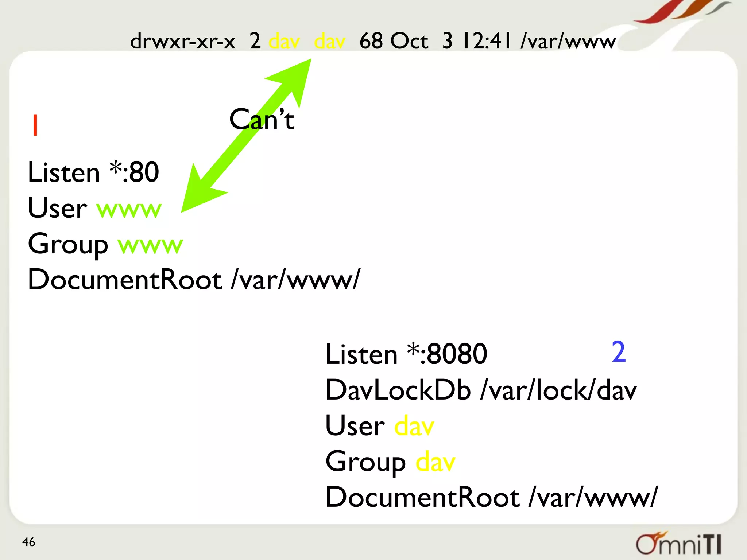Click '68 Oct 3 12:41' timestamp text
Screen dimensions: 747x560
pyautogui.click(x=436, y=41)
